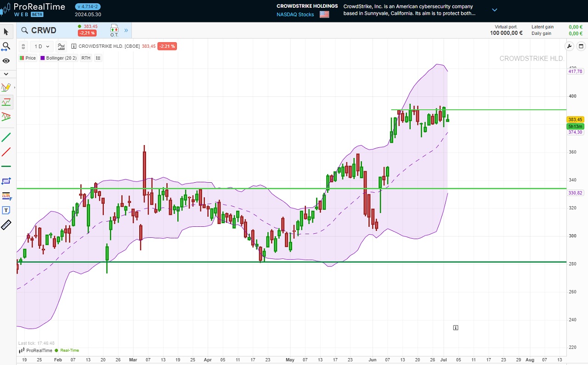The height and width of the screenshot is (365, 588).
Task: Pick the green trend line tool
Action: 6,137
